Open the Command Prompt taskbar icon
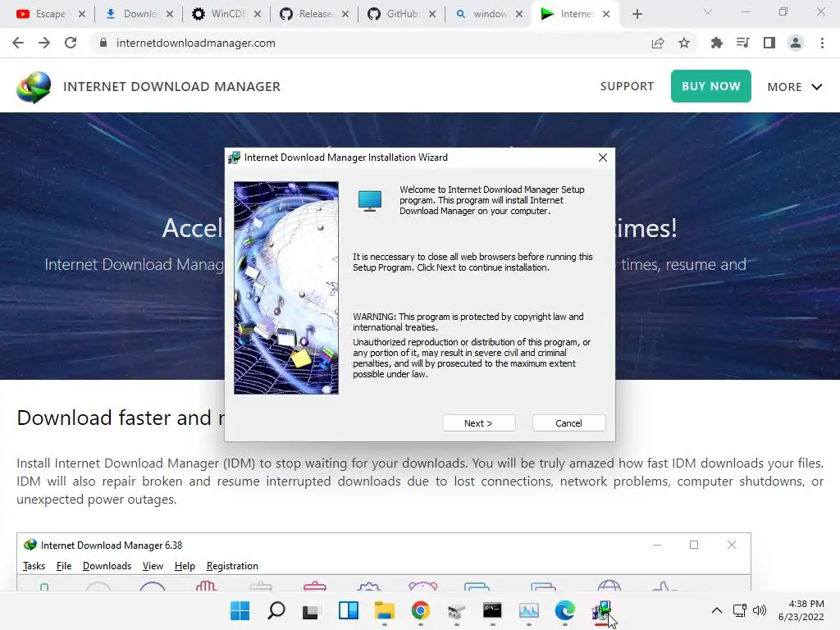Screen dimensions: 840x630 [492, 610]
